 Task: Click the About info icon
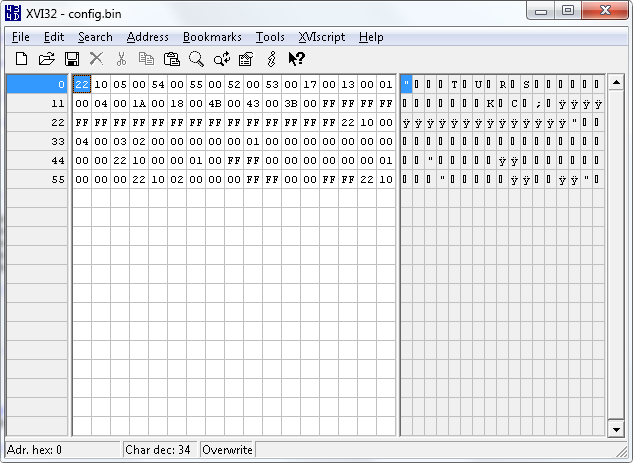click(x=271, y=59)
